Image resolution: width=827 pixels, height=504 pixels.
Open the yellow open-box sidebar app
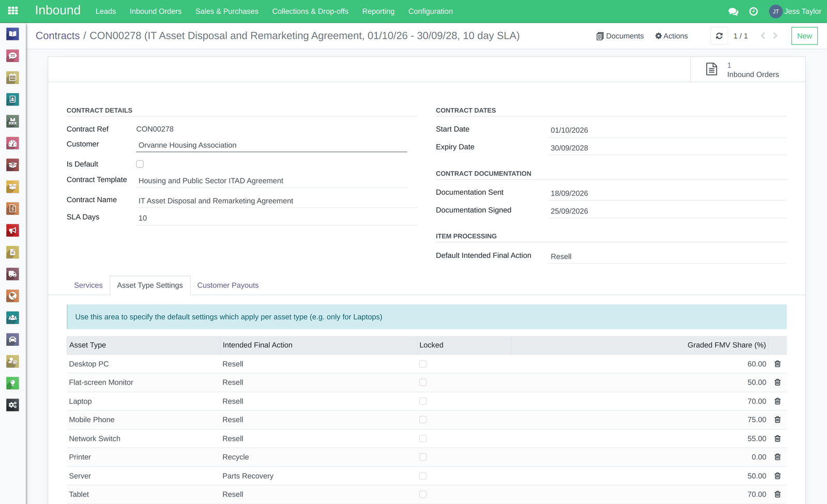click(13, 187)
